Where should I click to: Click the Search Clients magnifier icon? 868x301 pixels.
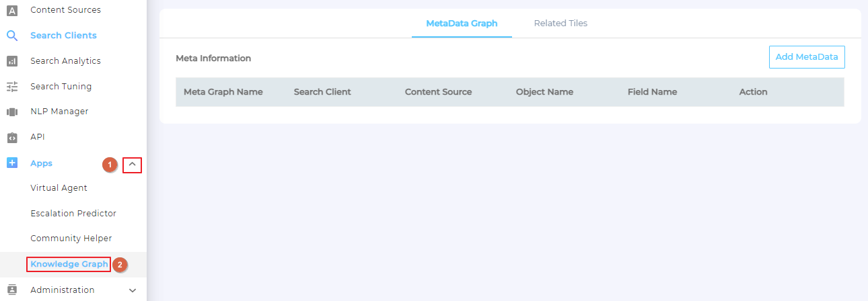[11, 36]
